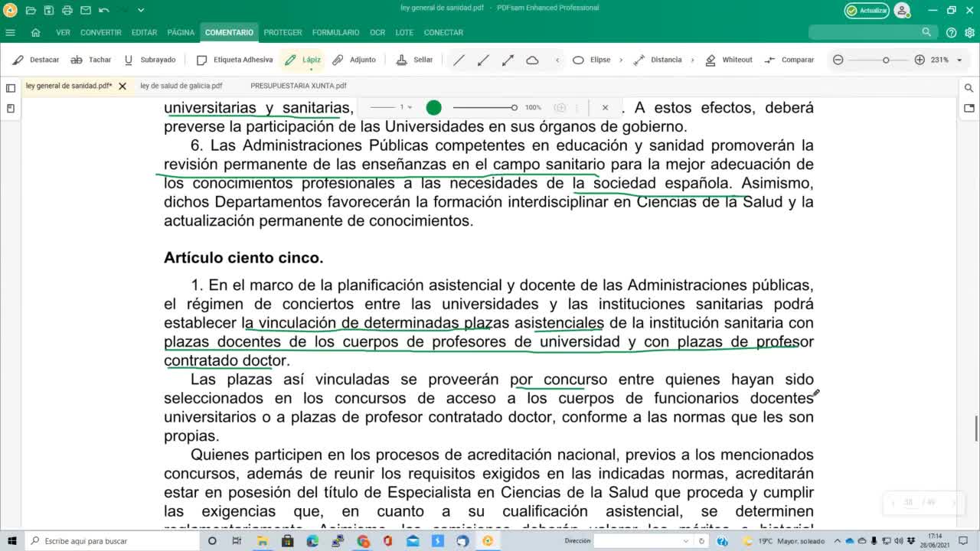Select the single-arrow line tool

[x=483, y=60]
